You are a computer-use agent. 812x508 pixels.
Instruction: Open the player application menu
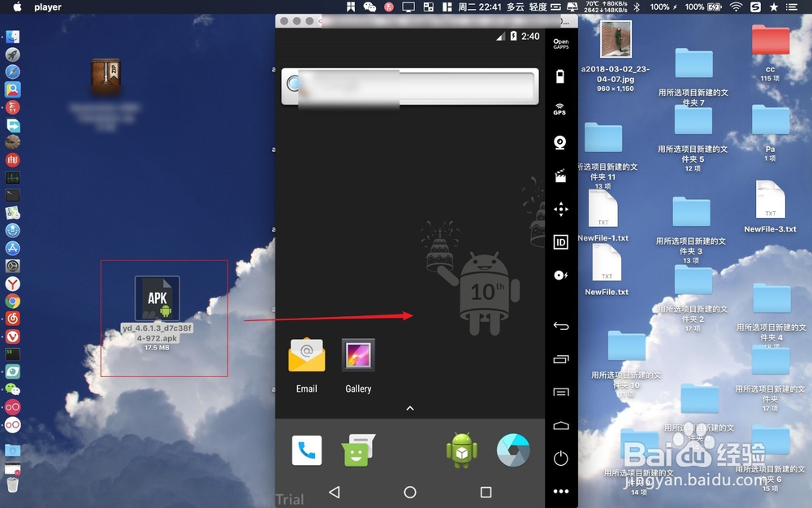coord(48,7)
